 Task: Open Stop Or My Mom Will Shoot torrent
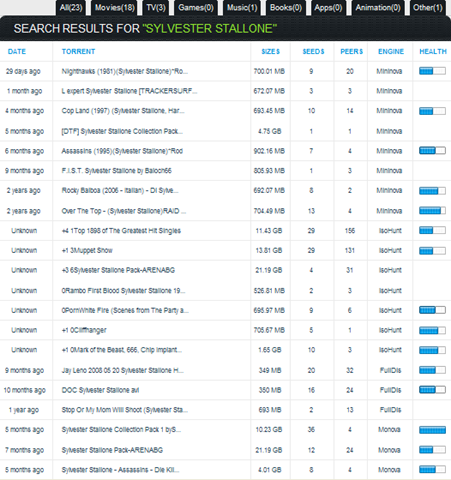[125, 410]
